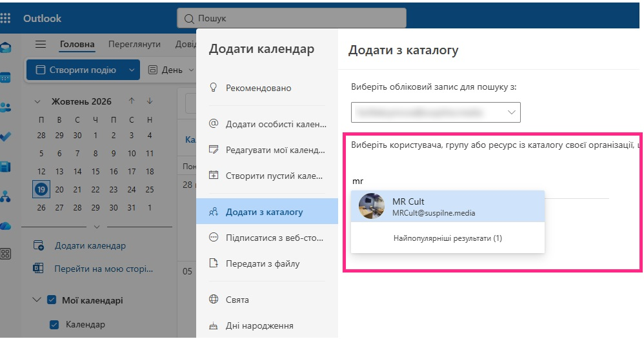The height and width of the screenshot is (339, 644).
Task: Click MR Cult profile picture
Action: (x=372, y=206)
